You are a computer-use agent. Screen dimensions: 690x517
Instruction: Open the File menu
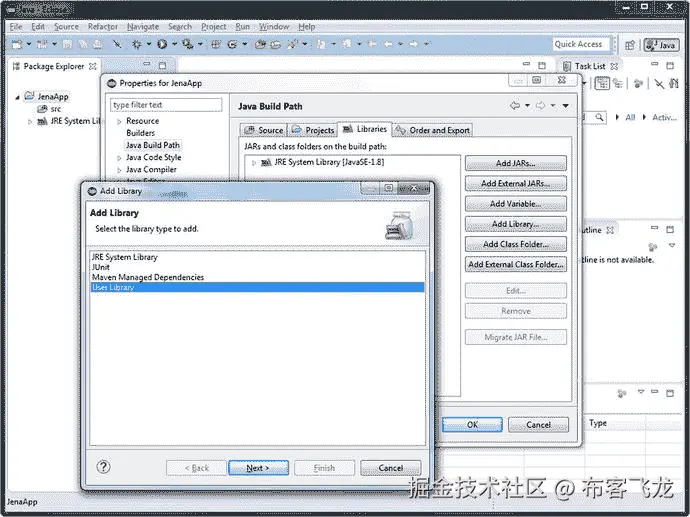[x=16, y=26]
